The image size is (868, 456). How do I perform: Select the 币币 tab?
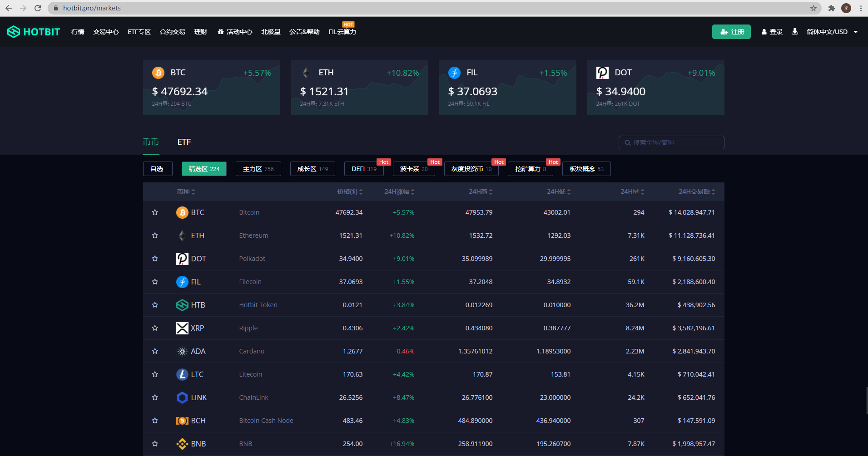(x=151, y=142)
